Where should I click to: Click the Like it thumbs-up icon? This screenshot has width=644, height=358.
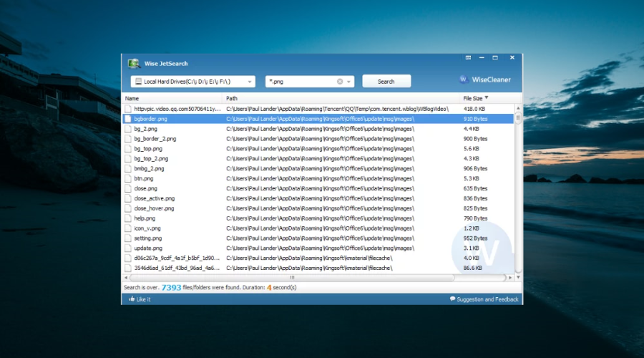click(x=132, y=299)
